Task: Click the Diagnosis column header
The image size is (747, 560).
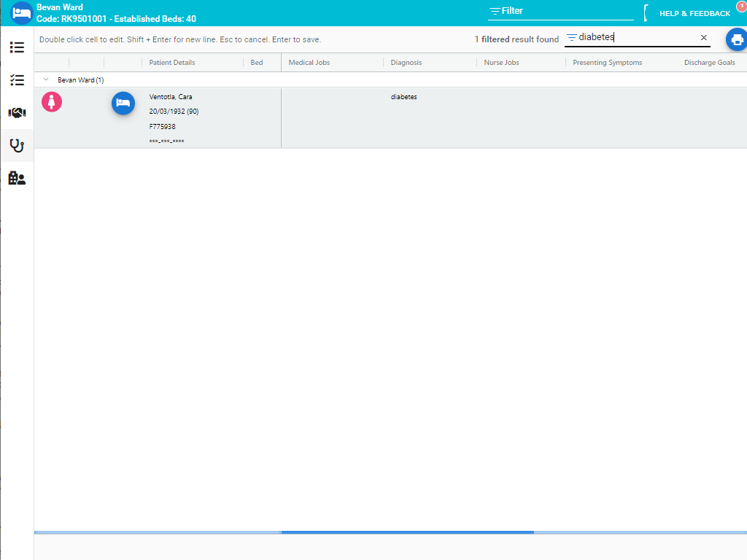Action: (x=406, y=63)
